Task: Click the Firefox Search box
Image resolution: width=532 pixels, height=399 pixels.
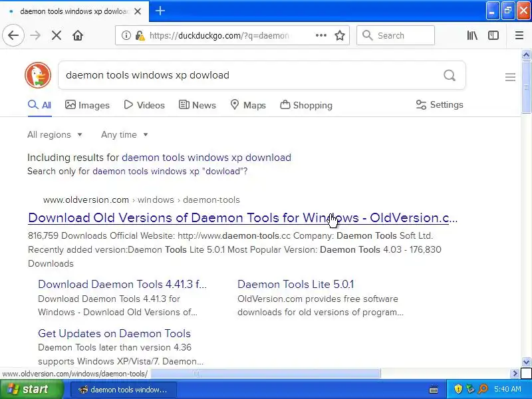Action: pos(396,35)
